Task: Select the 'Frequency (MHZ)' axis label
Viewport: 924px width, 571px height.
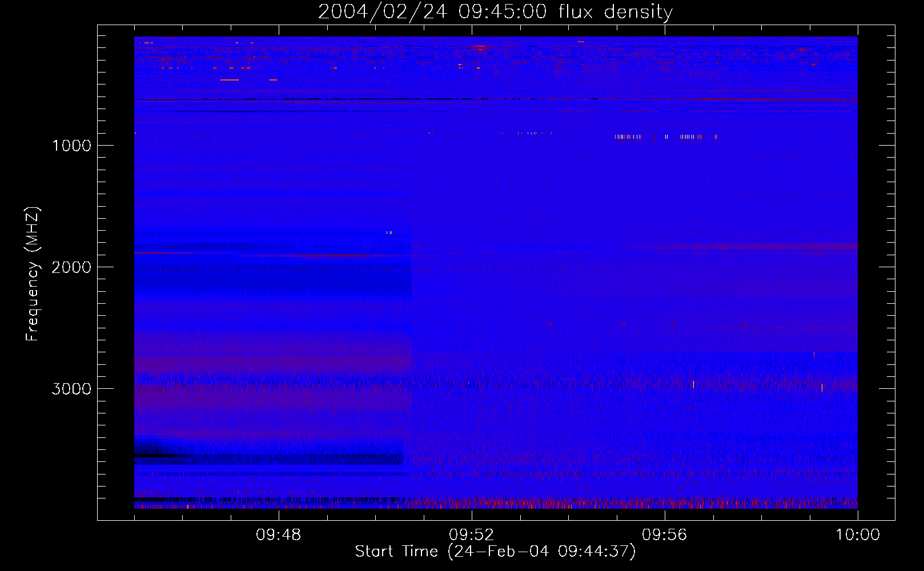Action: (x=33, y=274)
